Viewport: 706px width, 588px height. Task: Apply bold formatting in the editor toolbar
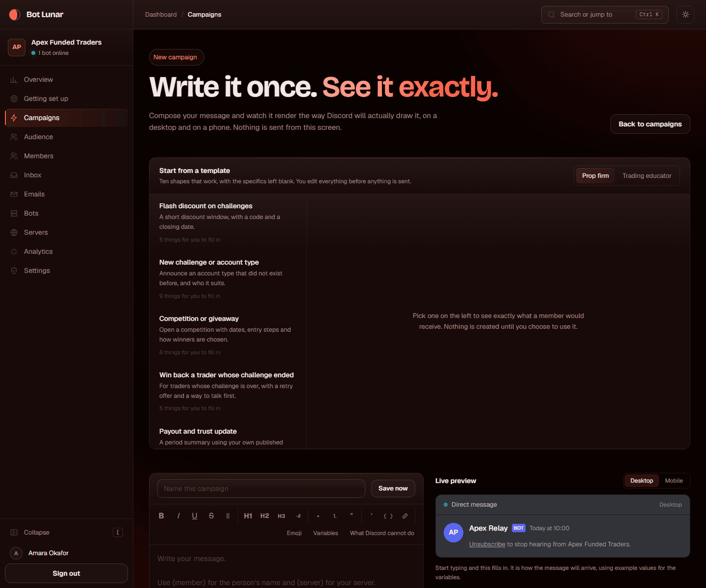point(161,515)
